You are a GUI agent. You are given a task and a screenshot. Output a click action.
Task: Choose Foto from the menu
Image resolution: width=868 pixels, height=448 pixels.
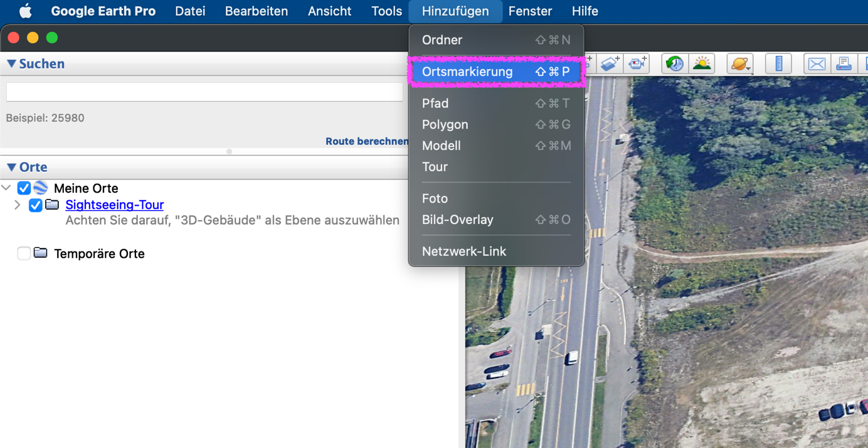click(496, 198)
